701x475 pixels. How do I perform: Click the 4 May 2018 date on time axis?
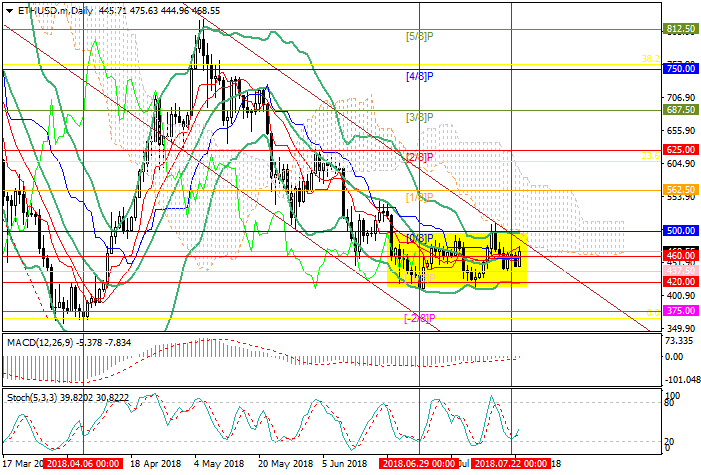tap(219, 463)
